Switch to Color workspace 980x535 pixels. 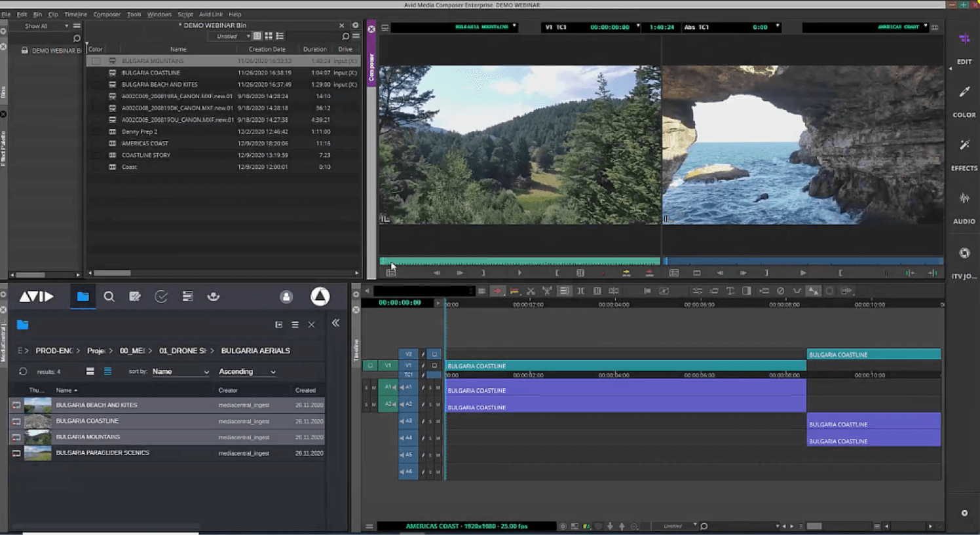[x=964, y=102]
